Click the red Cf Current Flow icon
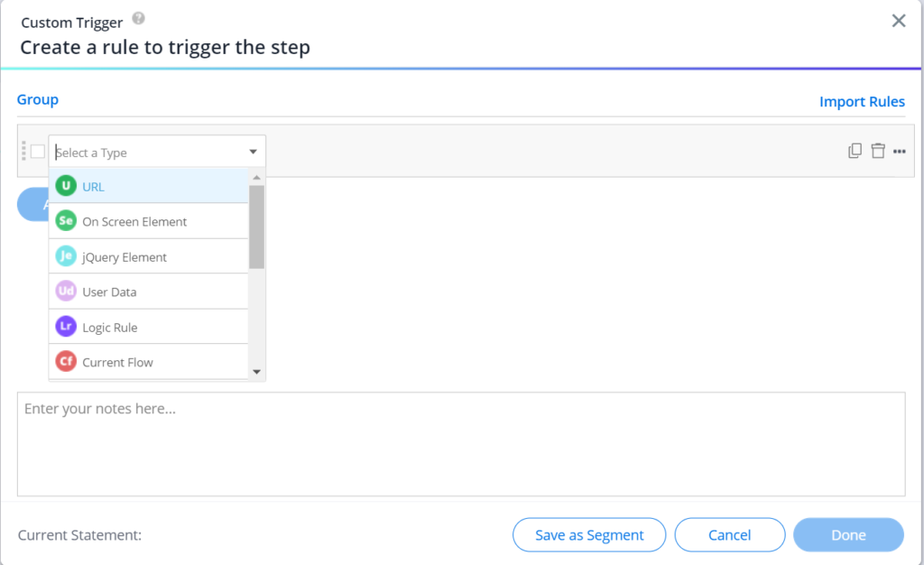Image resolution: width=924 pixels, height=565 pixels. [66, 361]
